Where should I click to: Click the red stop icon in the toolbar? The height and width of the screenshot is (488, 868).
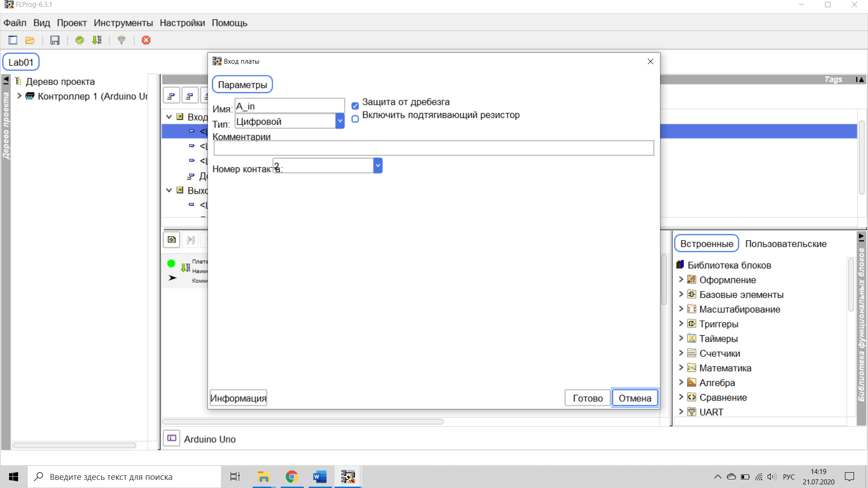146,40
